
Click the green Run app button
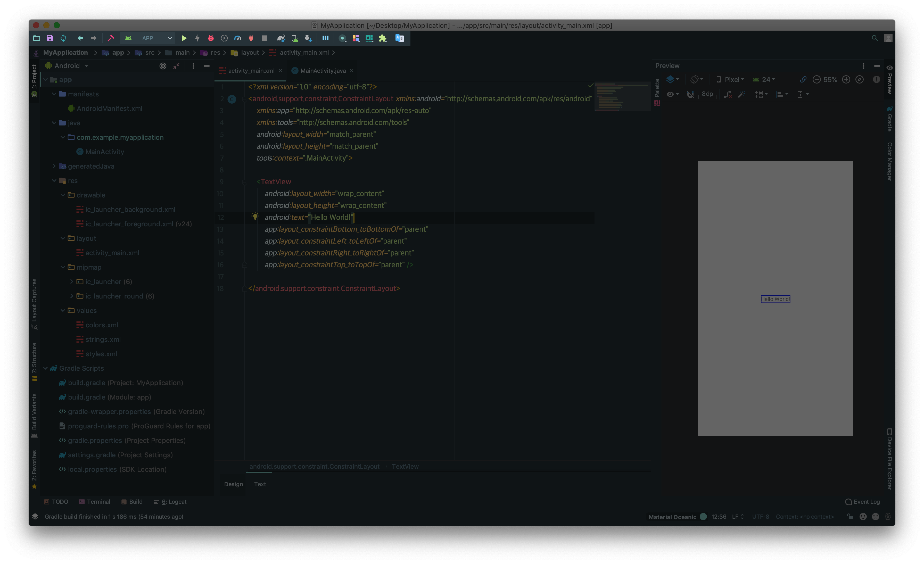184,38
